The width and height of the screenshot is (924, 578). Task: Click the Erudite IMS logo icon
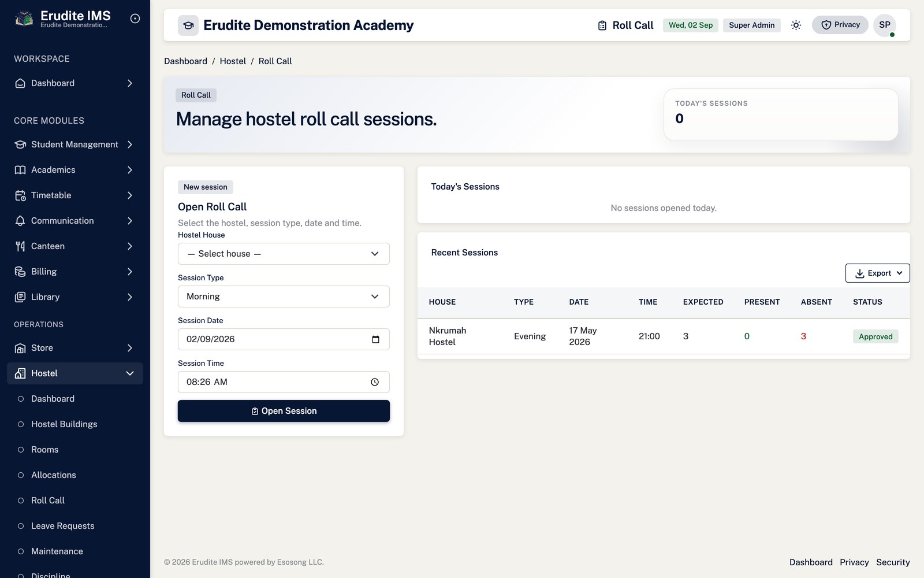24,18
